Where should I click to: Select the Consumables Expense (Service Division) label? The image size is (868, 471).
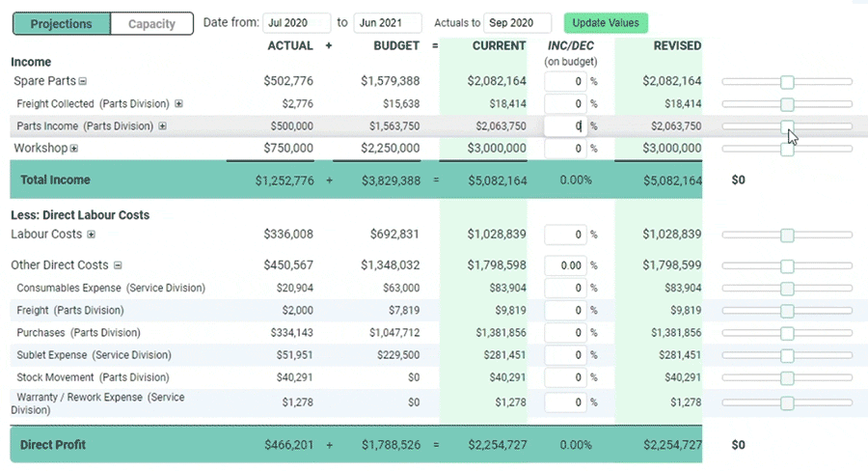[111, 288]
